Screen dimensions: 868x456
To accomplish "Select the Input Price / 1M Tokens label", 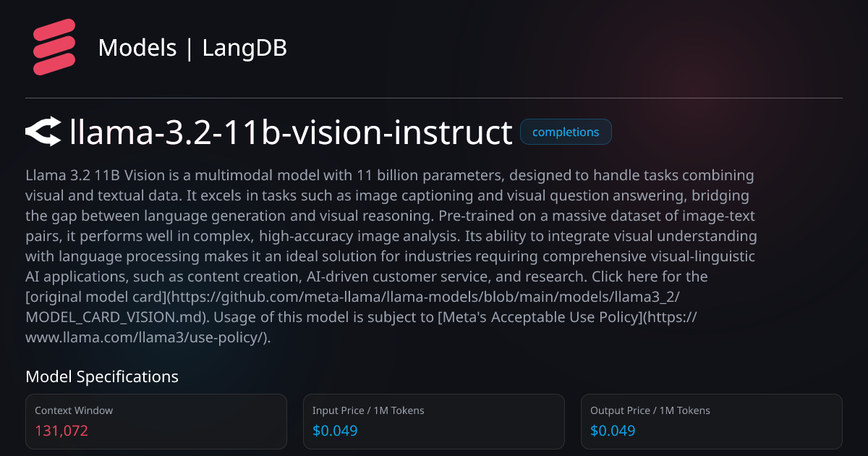I will click(x=368, y=410).
